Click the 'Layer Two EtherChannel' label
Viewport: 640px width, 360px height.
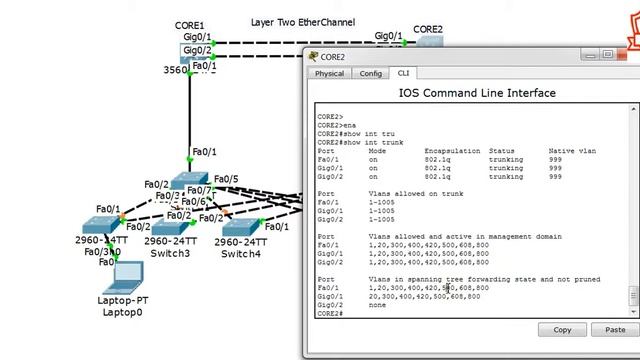(x=302, y=22)
